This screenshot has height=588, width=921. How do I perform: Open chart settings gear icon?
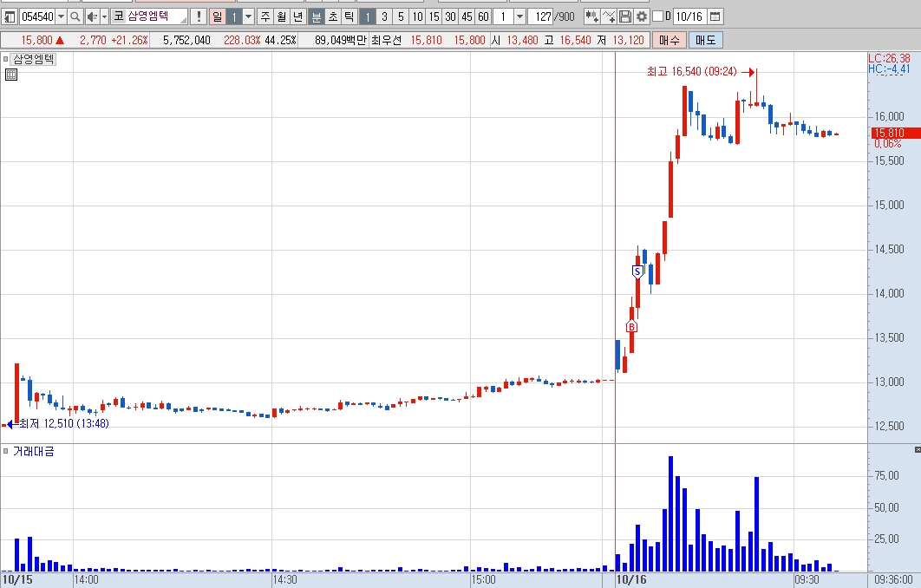pos(642,16)
